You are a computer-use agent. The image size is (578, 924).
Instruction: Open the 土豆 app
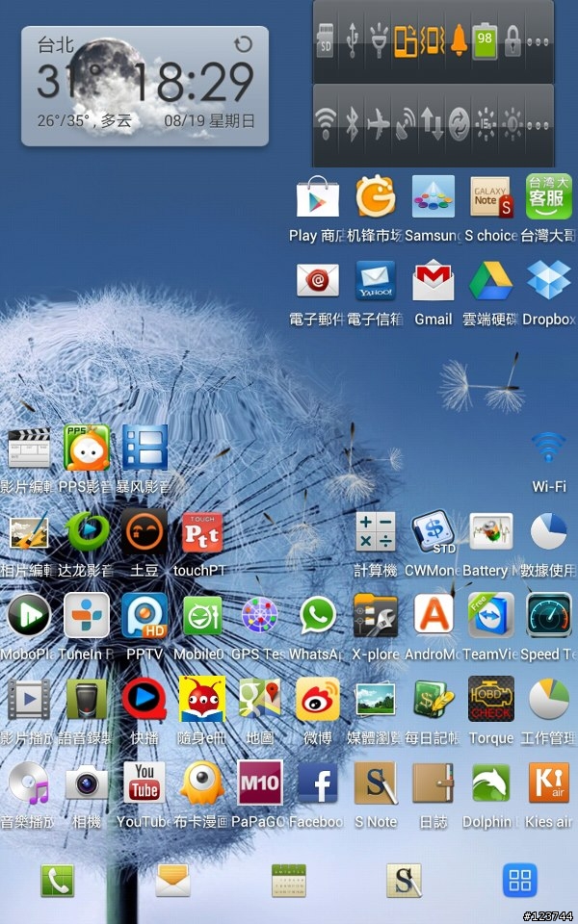click(144, 531)
